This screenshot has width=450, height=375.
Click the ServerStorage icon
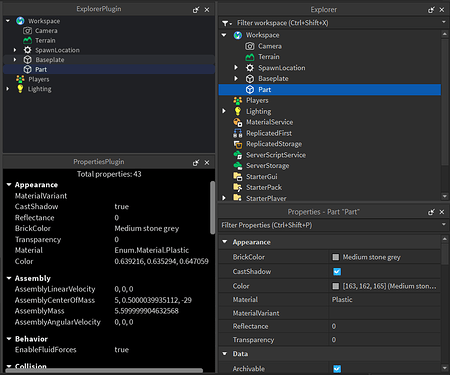pyautogui.click(x=238, y=166)
